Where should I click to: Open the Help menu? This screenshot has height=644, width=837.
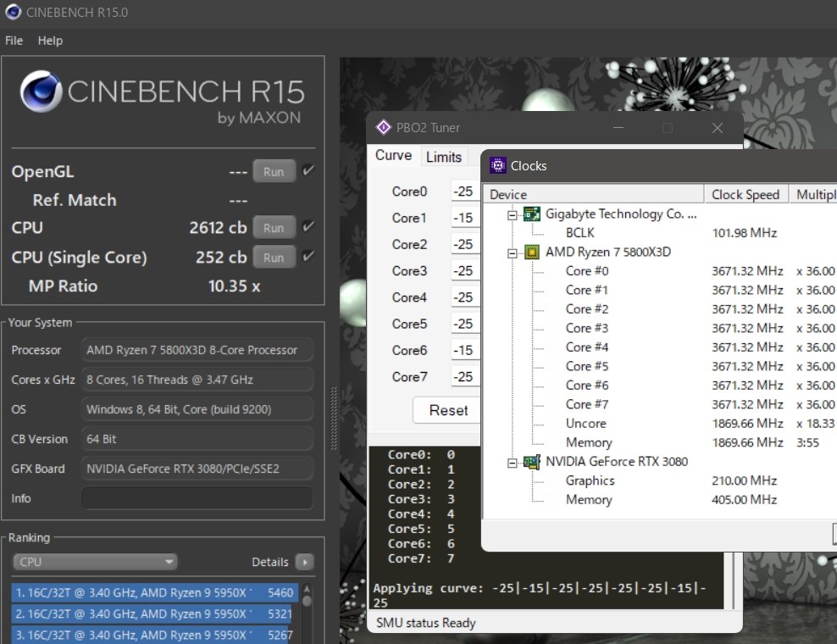[50, 41]
